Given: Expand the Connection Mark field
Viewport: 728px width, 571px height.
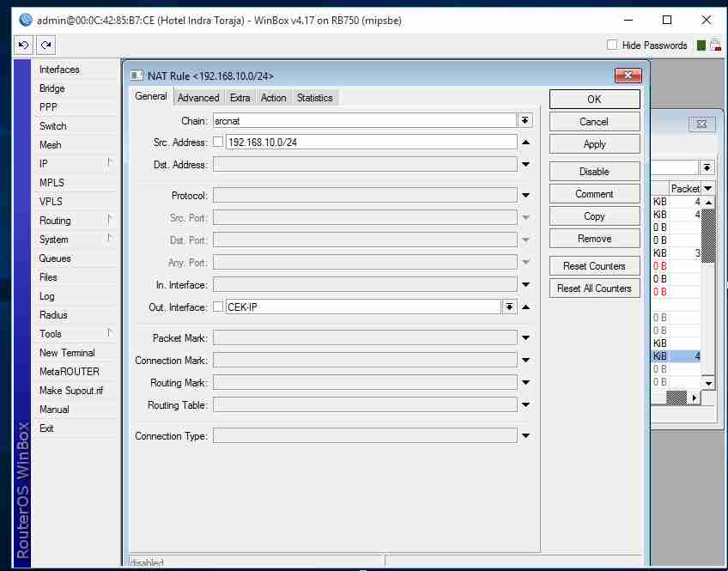Looking at the screenshot, I should pos(525,361).
